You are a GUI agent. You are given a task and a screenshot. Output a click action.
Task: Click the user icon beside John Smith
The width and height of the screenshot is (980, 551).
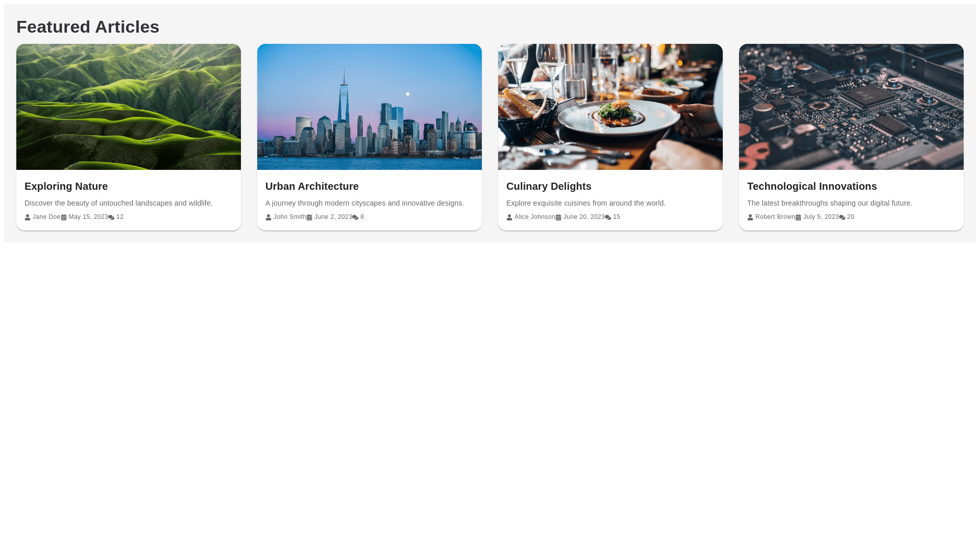coord(268,217)
